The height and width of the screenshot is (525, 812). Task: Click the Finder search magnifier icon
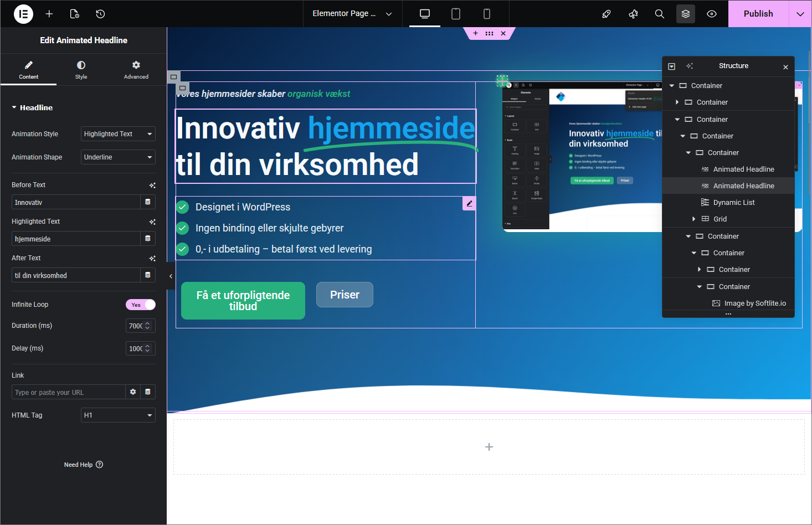coord(659,14)
